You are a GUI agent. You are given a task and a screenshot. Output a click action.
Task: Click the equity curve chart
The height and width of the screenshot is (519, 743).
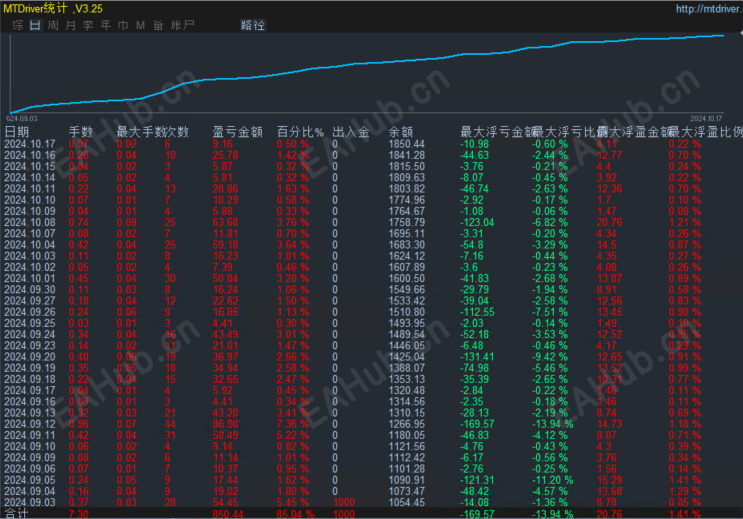[x=367, y=73]
